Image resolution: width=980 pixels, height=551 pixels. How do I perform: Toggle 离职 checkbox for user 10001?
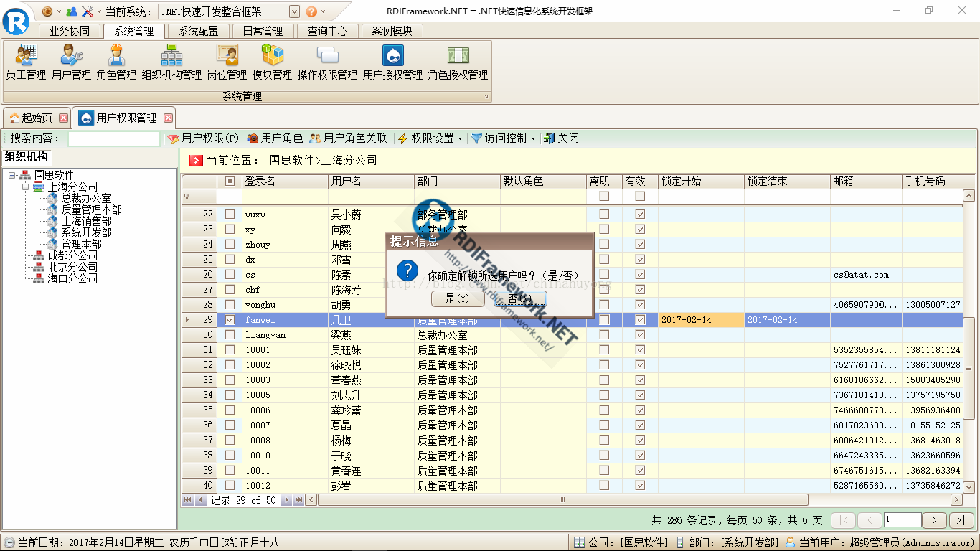(x=604, y=349)
